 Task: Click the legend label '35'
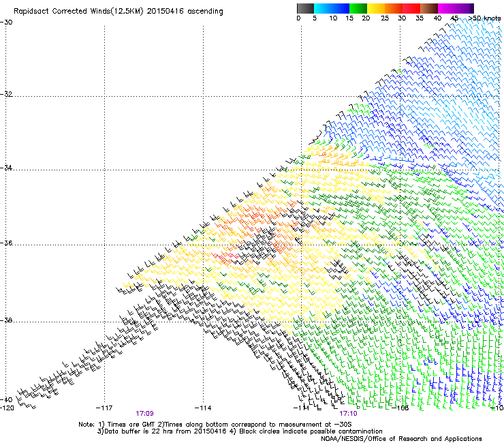pos(420,18)
